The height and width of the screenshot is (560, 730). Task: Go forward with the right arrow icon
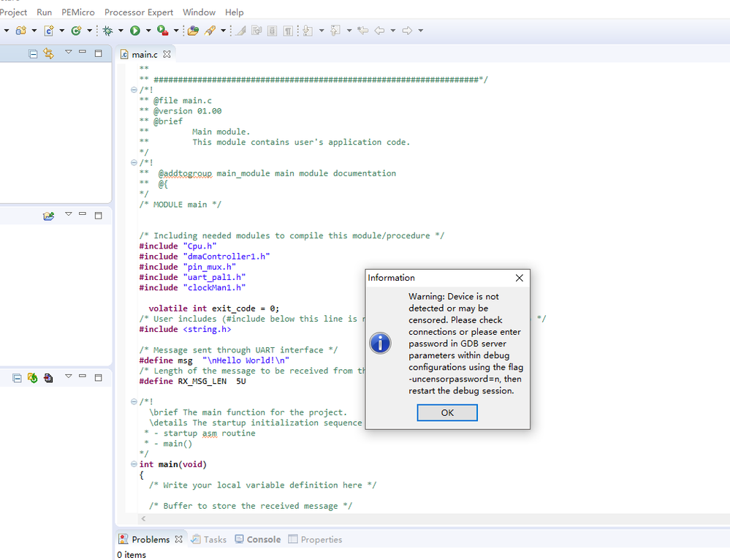point(407,31)
